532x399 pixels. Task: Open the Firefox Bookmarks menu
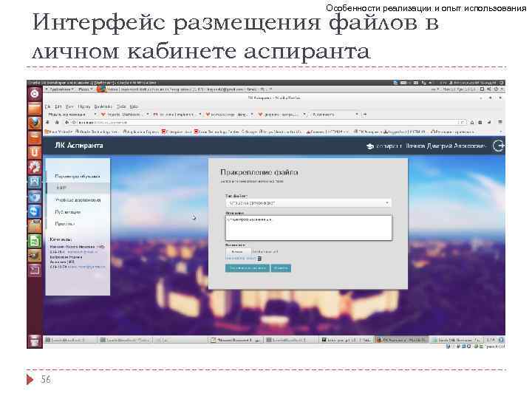pos(103,106)
